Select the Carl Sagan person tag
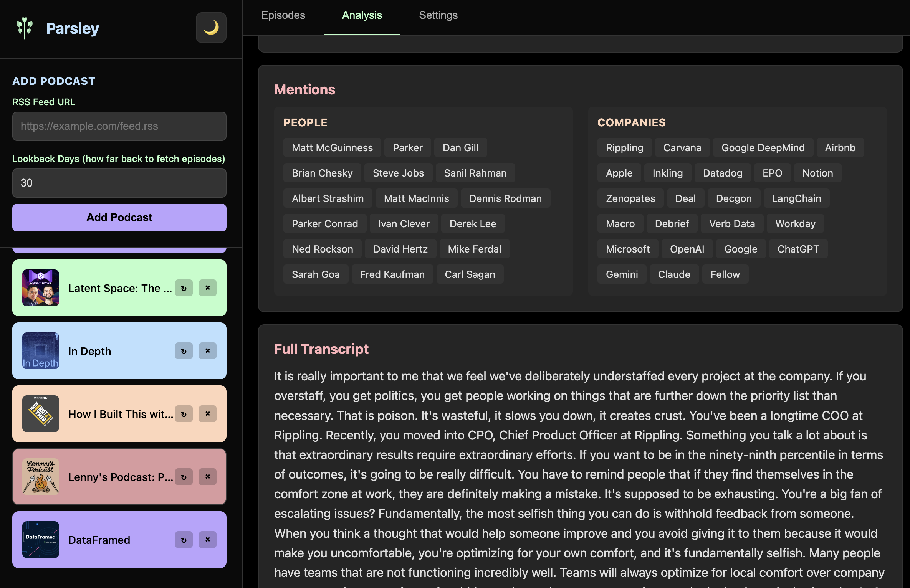The height and width of the screenshot is (588, 910). 470,274
